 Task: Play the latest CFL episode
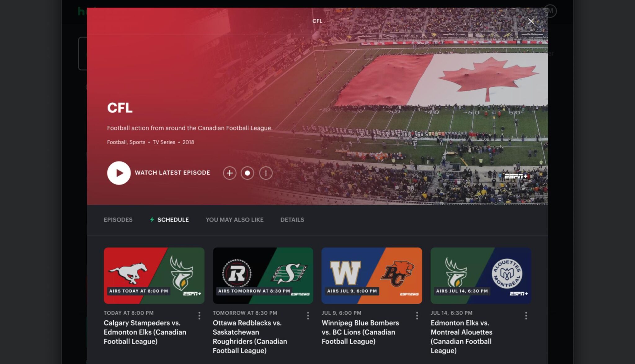pyautogui.click(x=119, y=173)
